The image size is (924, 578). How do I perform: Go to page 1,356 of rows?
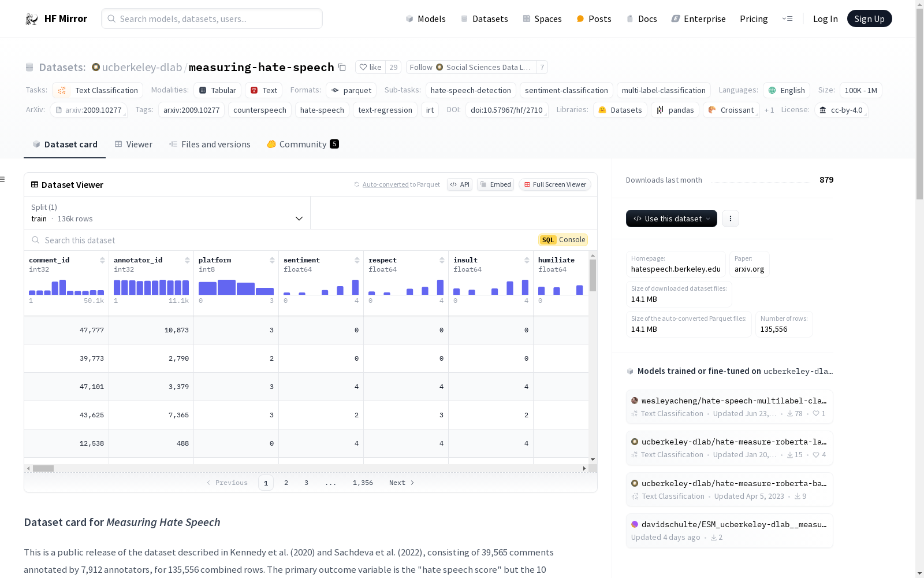[x=363, y=483]
